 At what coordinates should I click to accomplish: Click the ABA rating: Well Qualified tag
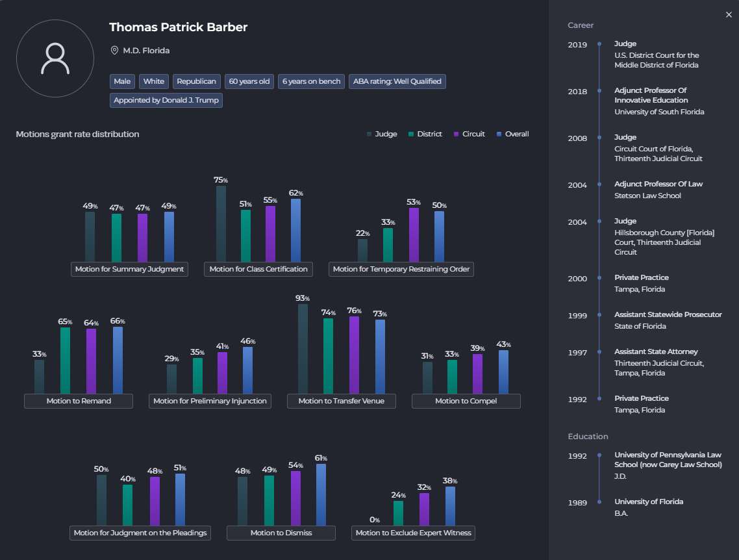[x=397, y=81]
